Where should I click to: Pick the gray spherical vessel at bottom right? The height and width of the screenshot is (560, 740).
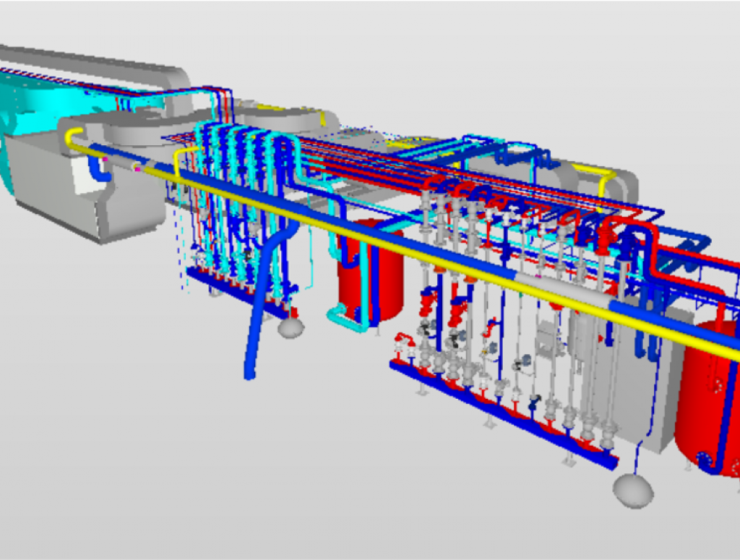pyautogui.click(x=633, y=491)
